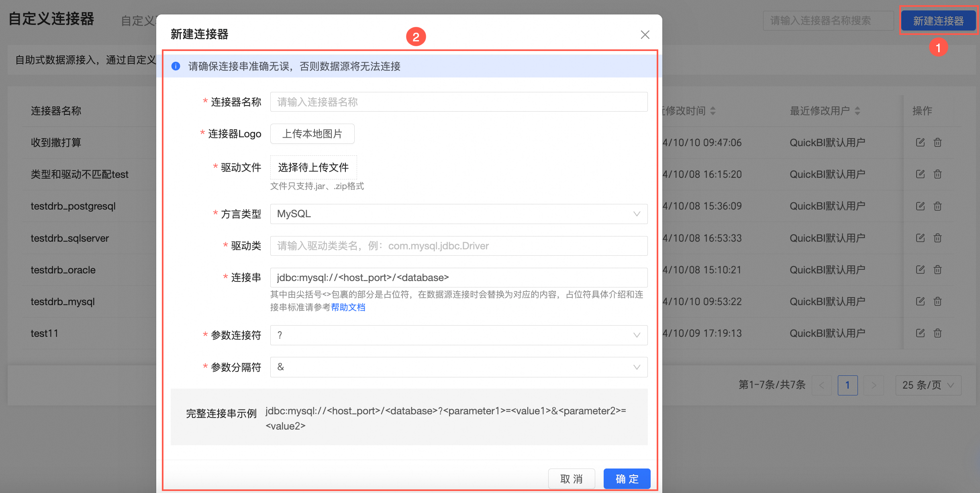980x493 pixels.
Task: Open the 25 条/页 page size dropdown
Action: pos(928,385)
